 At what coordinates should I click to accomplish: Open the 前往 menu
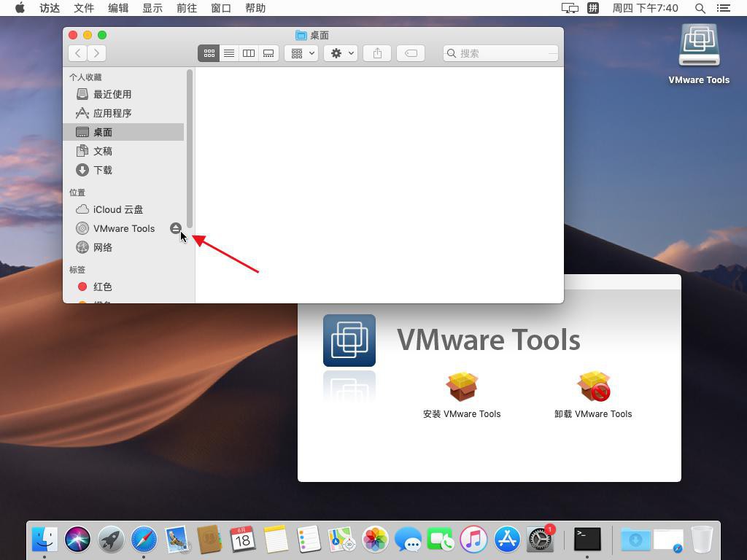tap(187, 8)
